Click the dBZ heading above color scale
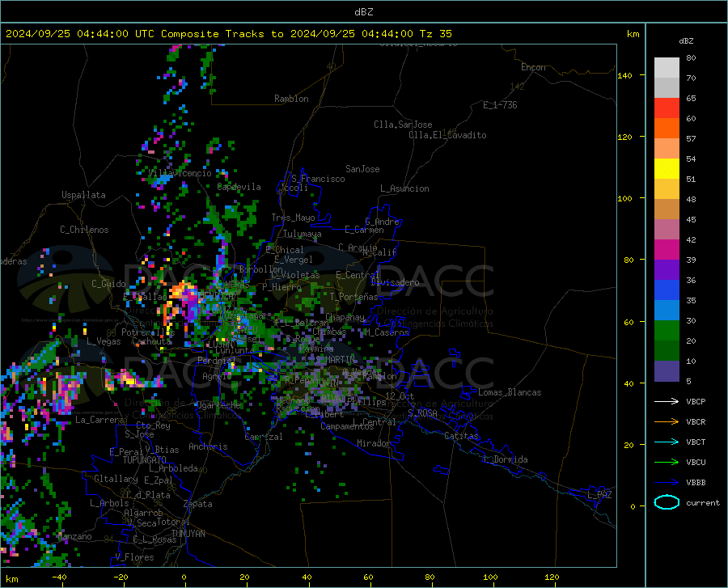This screenshot has width=728, height=588. tap(686, 40)
